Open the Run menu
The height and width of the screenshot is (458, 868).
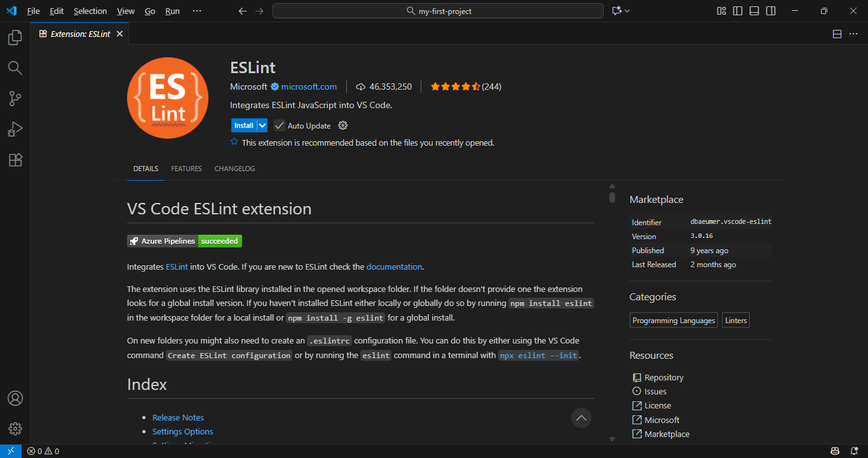click(x=172, y=11)
